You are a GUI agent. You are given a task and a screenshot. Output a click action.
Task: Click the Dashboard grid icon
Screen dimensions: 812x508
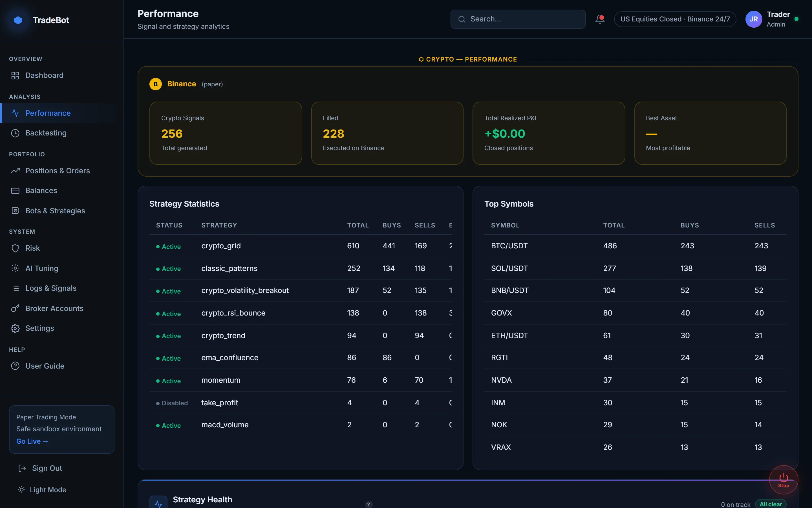coord(15,76)
